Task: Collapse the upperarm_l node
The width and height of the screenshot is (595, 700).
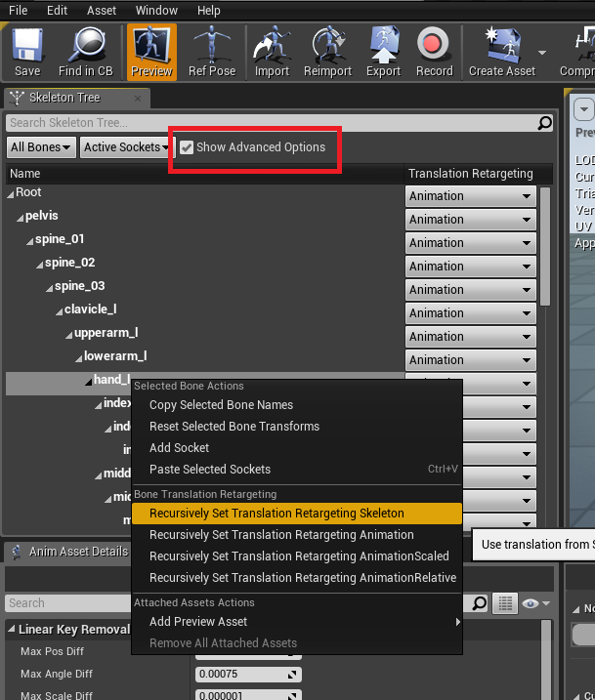Action: (x=69, y=335)
